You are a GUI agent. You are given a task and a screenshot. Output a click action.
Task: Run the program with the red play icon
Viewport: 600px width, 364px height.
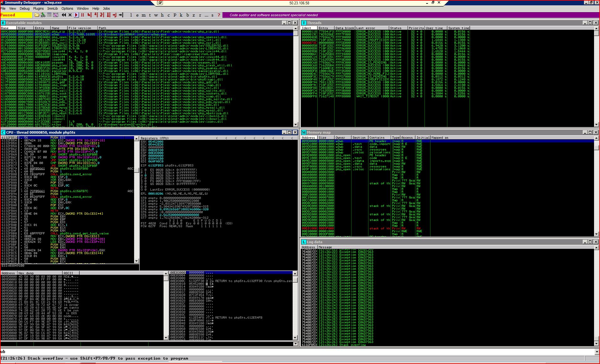click(76, 15)
